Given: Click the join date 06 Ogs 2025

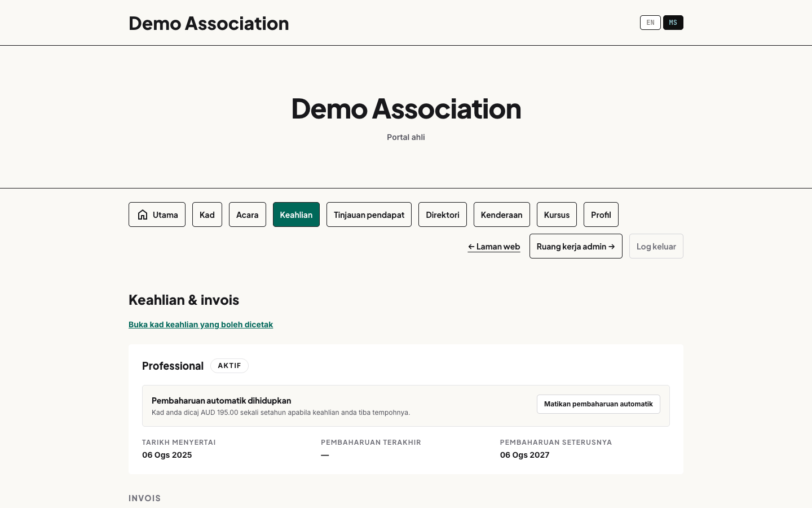Looking at the screenshot, I should pos(167,455).
